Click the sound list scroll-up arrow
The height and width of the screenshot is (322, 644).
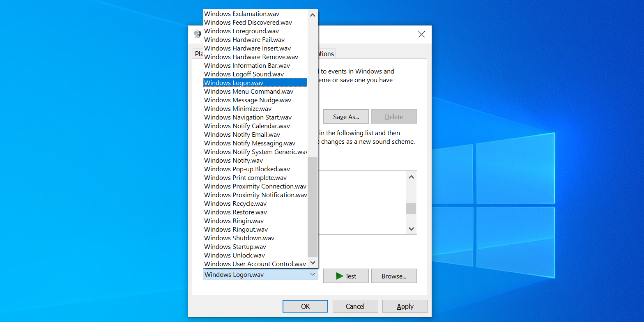pos(313,15)
